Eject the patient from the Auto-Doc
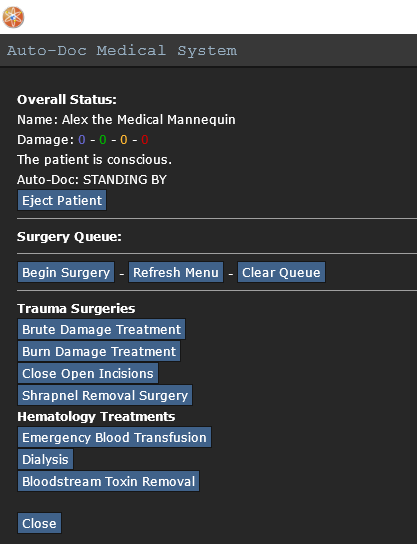417x544 pixels. coord(62,200)
